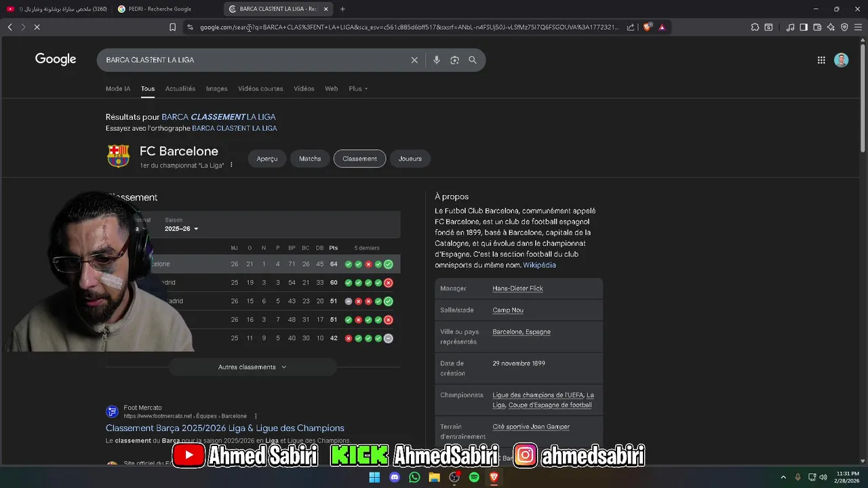Click the Aperçu button

tap(267, 159)
